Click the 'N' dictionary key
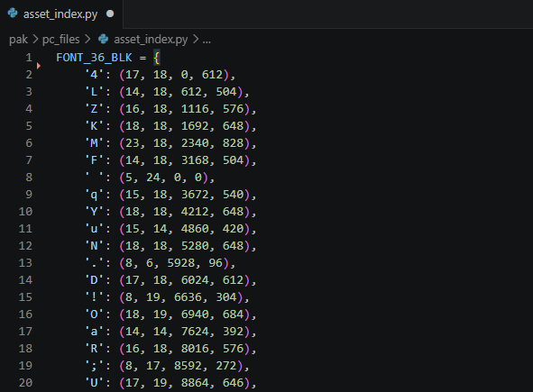This screenshot has height=392, width=533. tap(94, 246)
